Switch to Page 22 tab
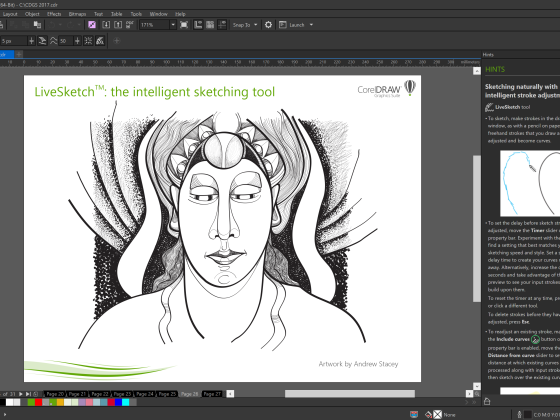 [x=100, y=394]
